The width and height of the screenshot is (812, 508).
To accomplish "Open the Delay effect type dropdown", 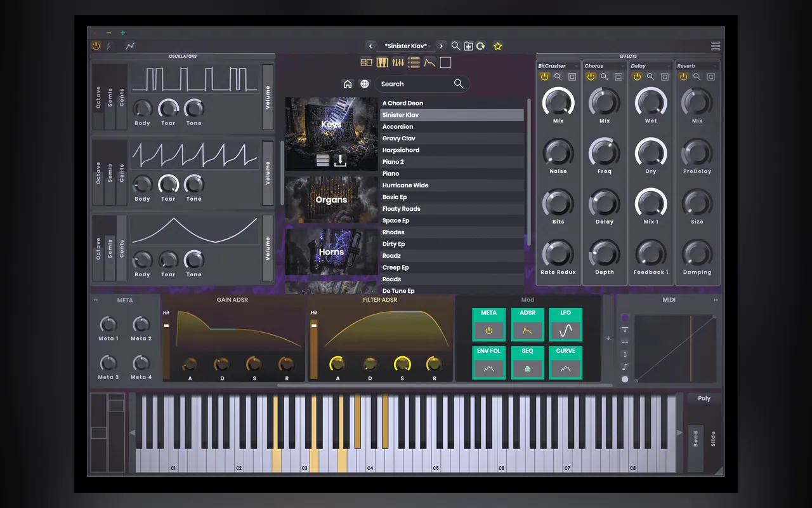I will (x=651, y=66).
